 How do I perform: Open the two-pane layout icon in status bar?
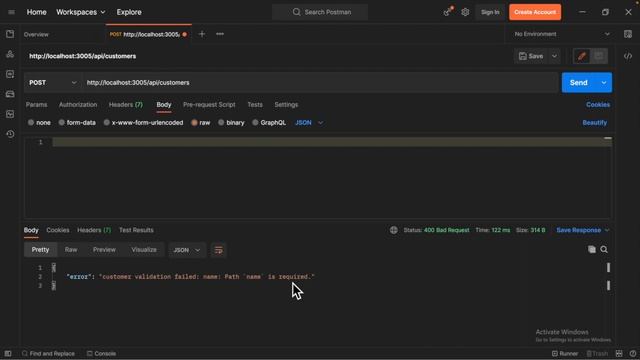point(619,353)
